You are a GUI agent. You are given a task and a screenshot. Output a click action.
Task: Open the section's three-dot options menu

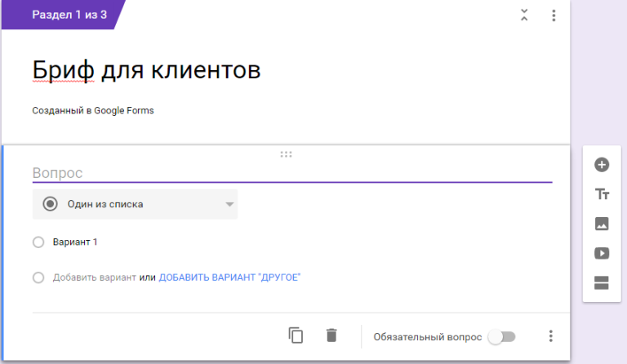[x=554, y=16]
